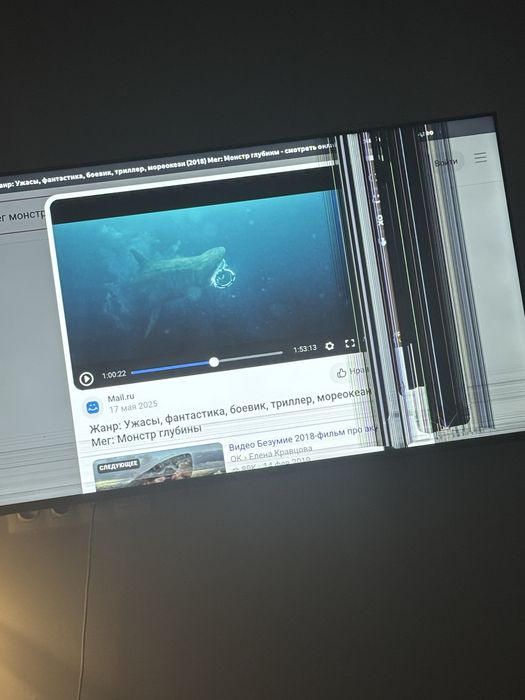Open the hamburger menu in header

(480, 158)
